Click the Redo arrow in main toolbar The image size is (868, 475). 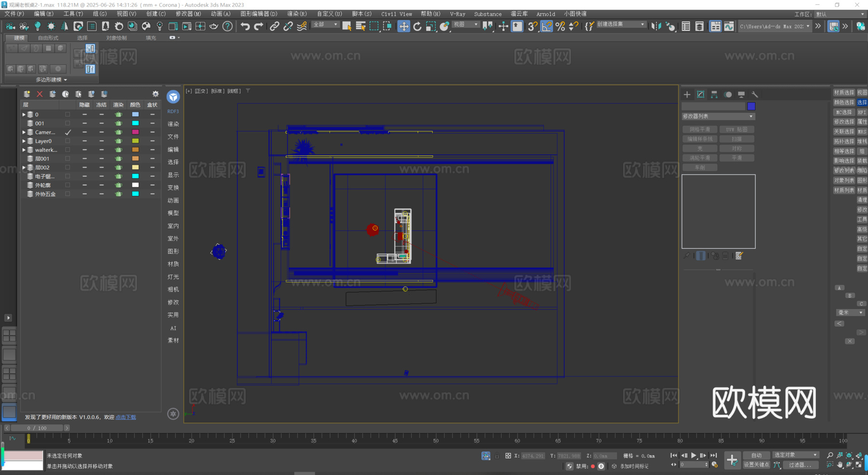(x=258, y=26)
